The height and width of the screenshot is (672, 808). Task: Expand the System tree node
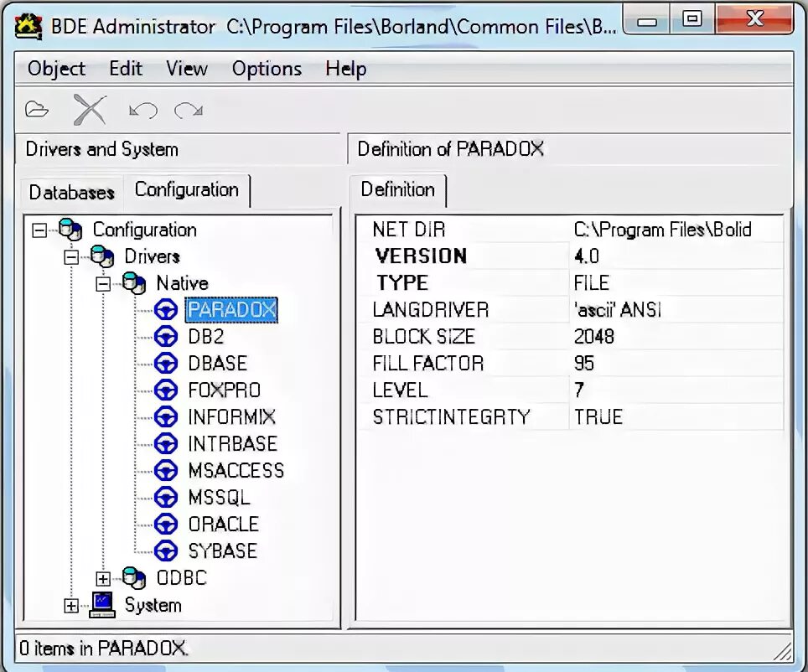point(70,605)
